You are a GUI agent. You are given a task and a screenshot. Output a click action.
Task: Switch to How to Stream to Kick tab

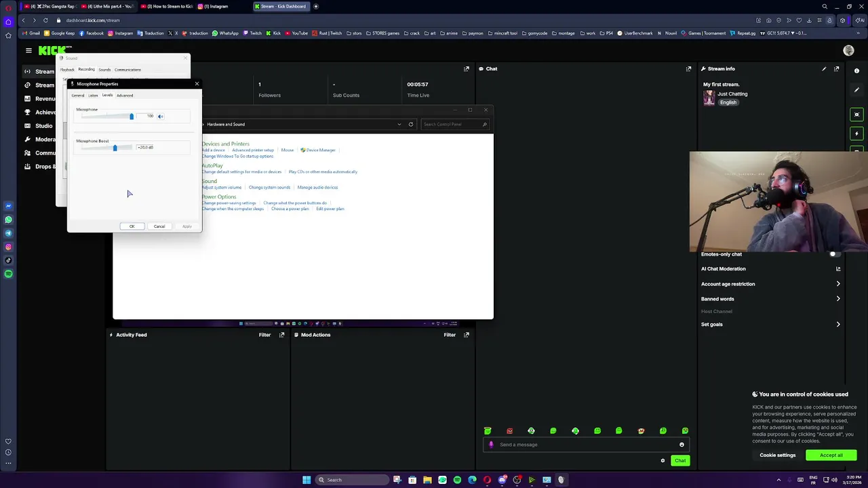pos(167,6)
